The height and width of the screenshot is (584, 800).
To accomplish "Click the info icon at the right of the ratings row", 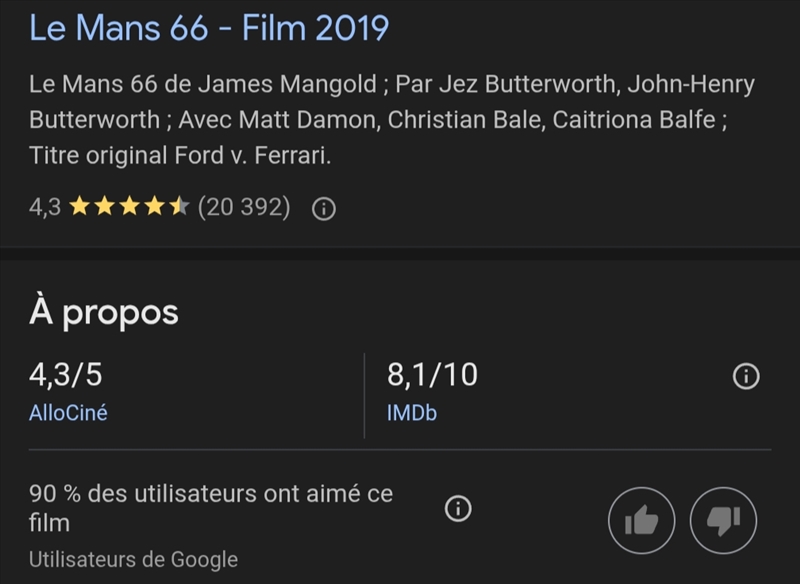I will [x=746, y=377].
